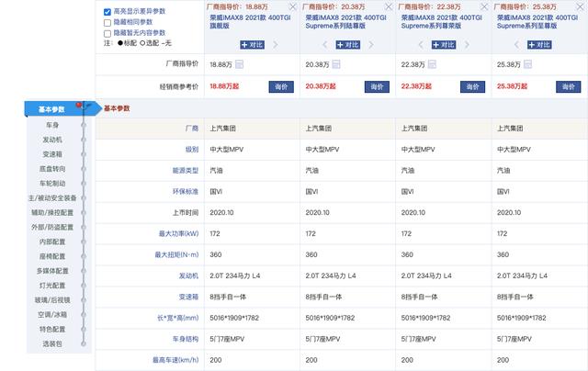Jump to 发动机 section in sidebar
The height and width of the screenshot is (371, 588).
point(52,140)
